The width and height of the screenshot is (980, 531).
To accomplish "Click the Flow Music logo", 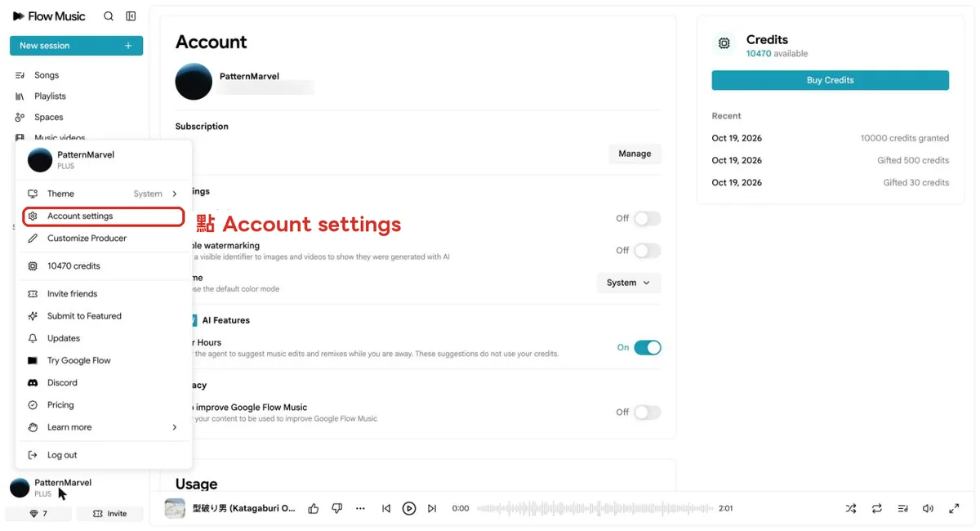I will coord(49,16).
